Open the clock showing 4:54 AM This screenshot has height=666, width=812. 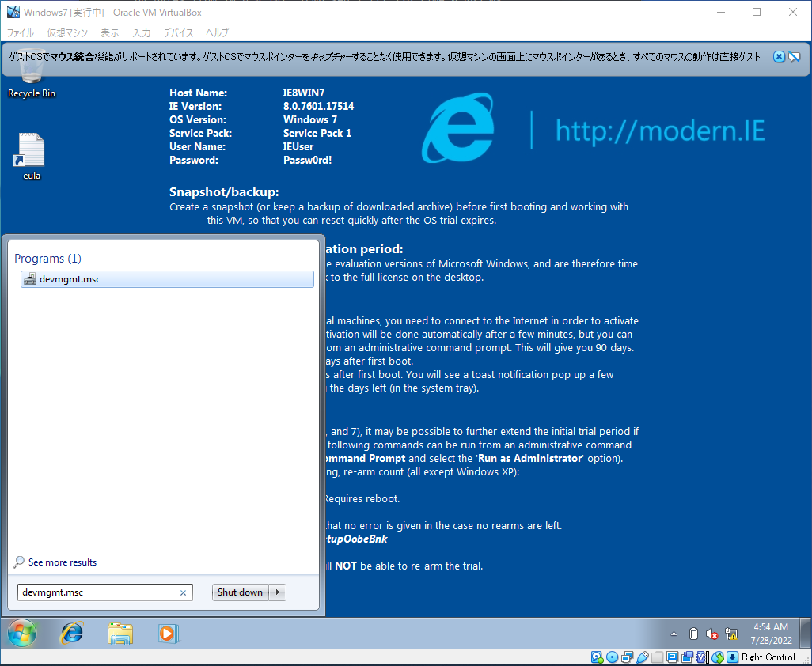(771, 634)
